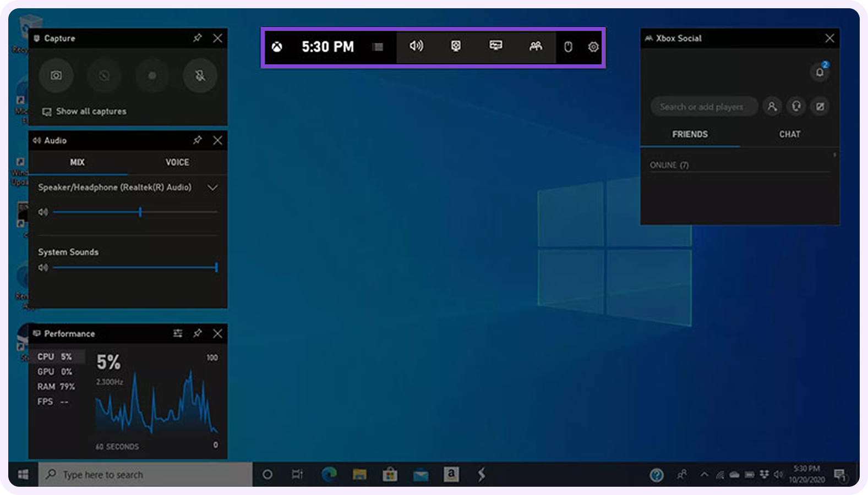The image size is (868, 495).
Task: Open Performance options settings icon
Action: pos(178,333)
